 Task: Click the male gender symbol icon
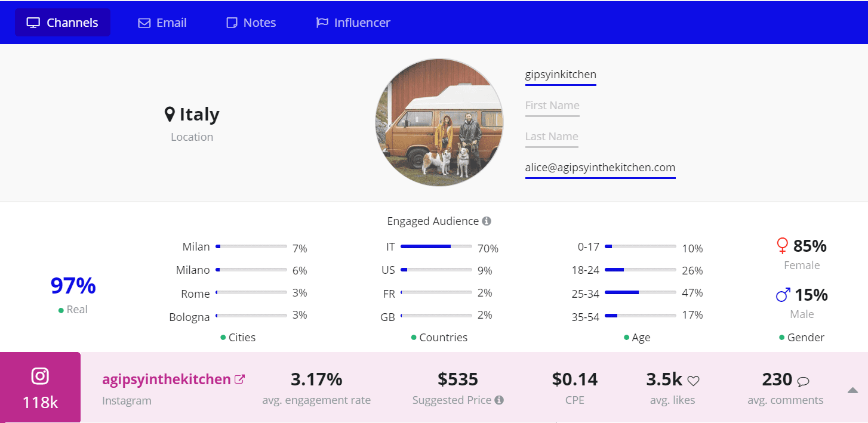point(783,295)
